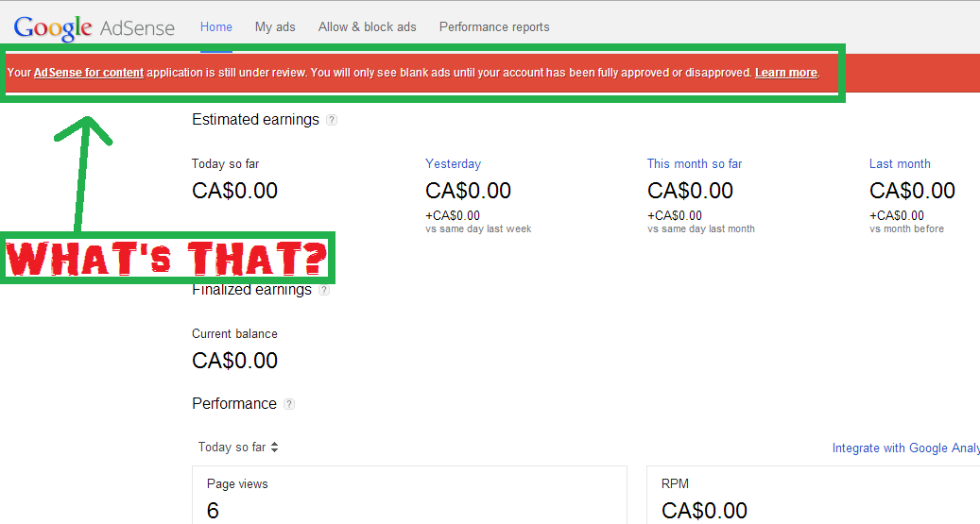Click the Yesterday CA$0.00 earnings amount

point(468,191)
